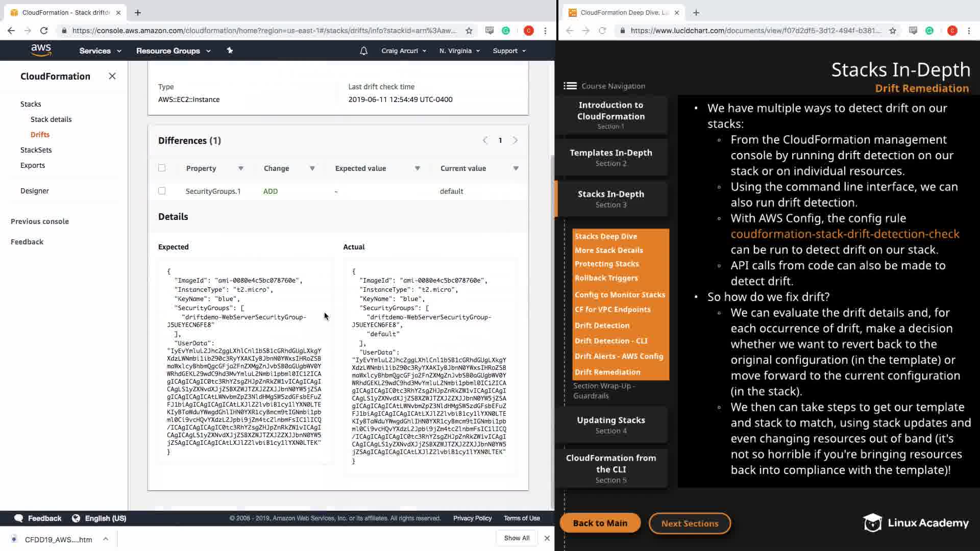Go to next page of Differences
Viewport: 980px width, 551px height.
point(515,140)
